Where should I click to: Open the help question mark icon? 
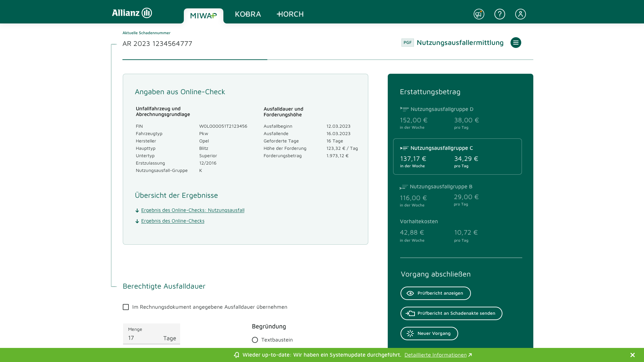coord(499,14)
